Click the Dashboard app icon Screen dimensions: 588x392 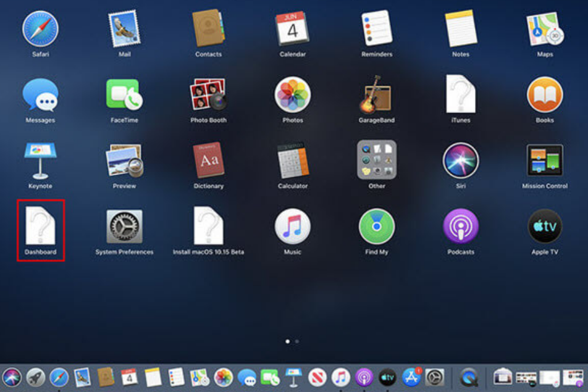coord(40,227)
